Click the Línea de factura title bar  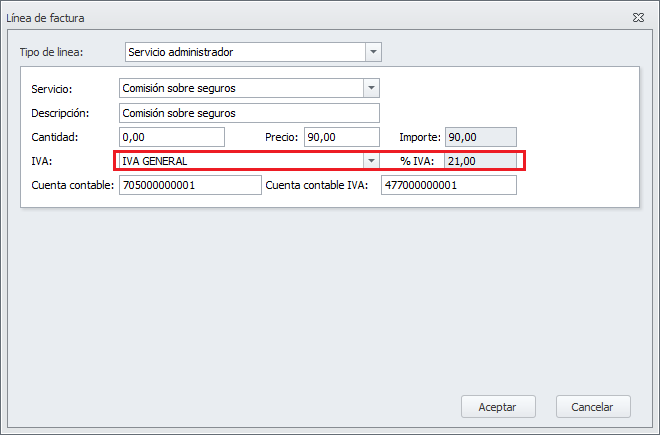point(300,18)
